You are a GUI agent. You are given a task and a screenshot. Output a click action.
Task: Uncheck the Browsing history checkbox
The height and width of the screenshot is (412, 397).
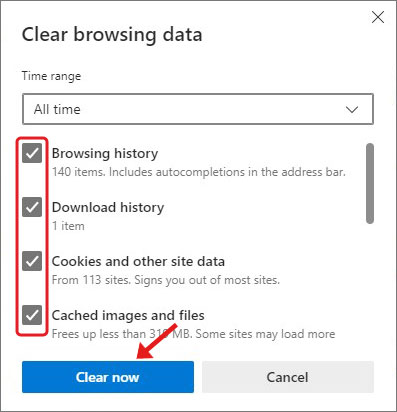click(x=32, y=153)
